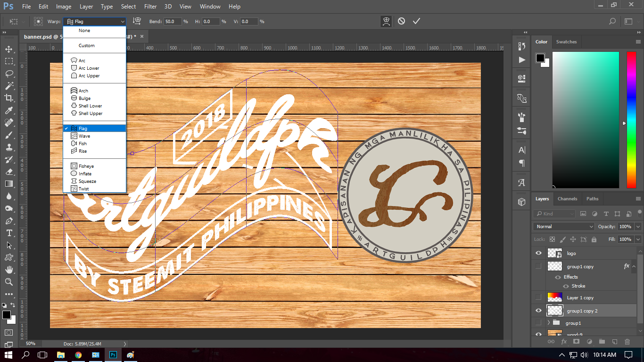The image size is (644, 362).
Task: Open the History panel icon
Action: 521,46
